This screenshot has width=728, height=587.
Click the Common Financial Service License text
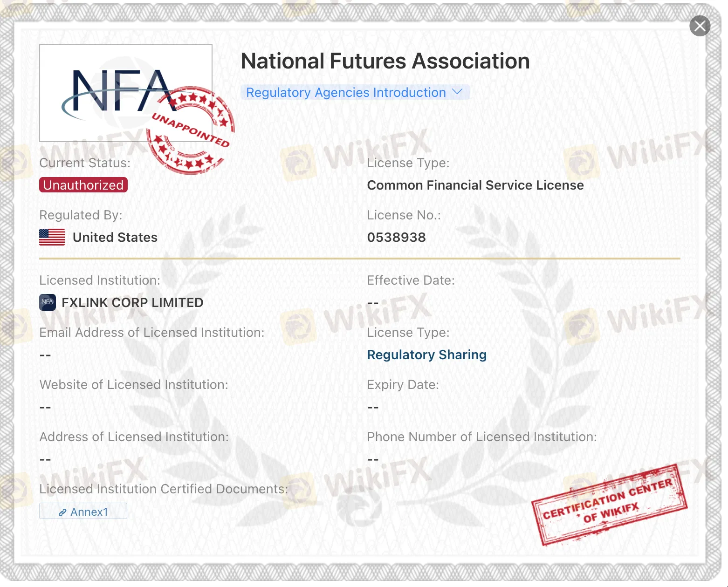tap(475, 185)
